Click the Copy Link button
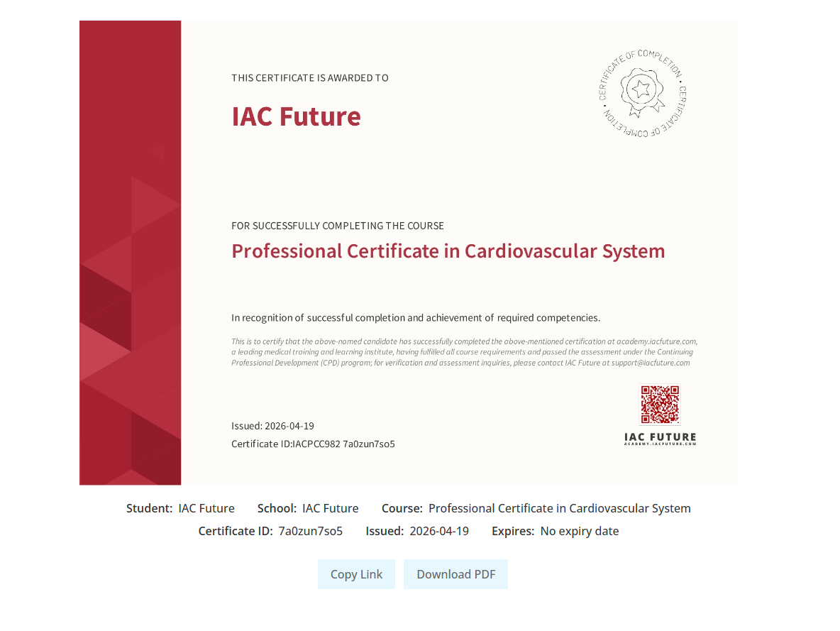Screen dimensions: 840x631 356,574
